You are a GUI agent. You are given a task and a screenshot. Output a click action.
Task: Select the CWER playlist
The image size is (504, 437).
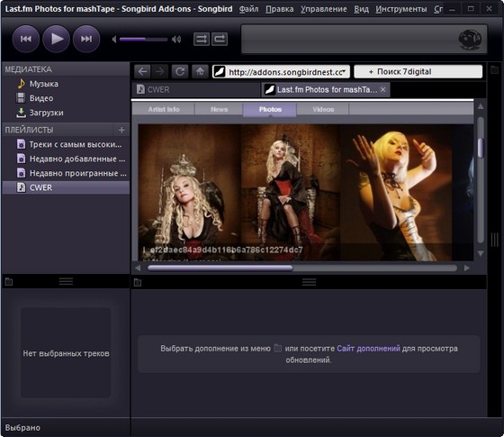pos(66,187)
